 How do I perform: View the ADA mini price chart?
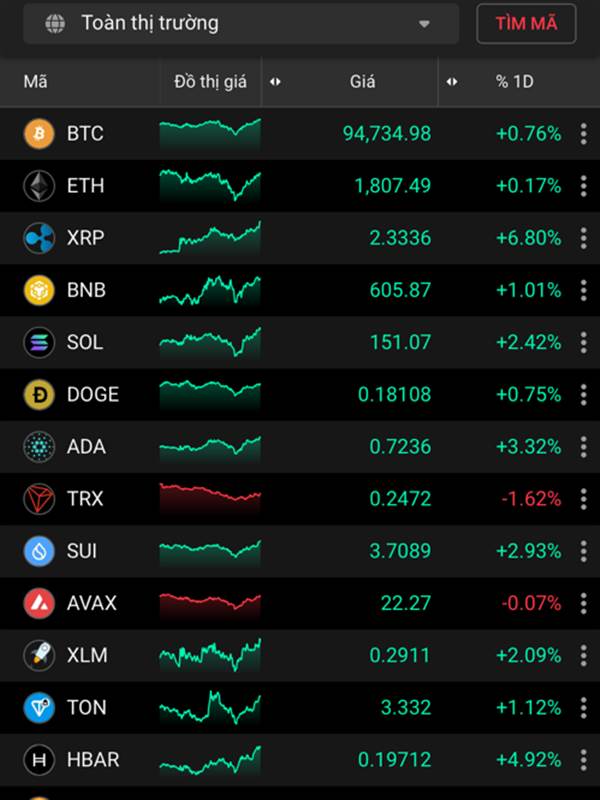(210, 447)
